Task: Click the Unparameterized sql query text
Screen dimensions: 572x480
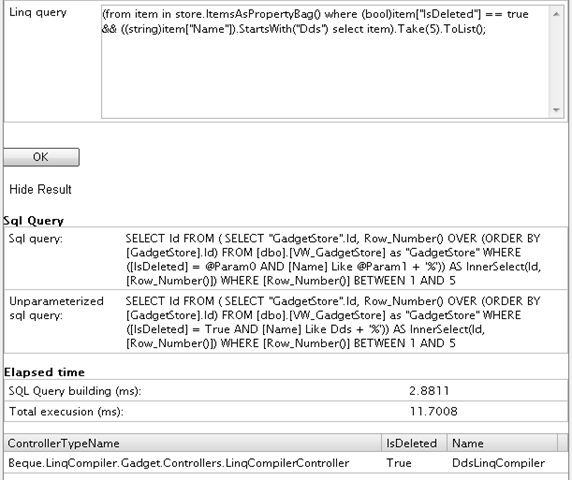Action: [333, 322]
